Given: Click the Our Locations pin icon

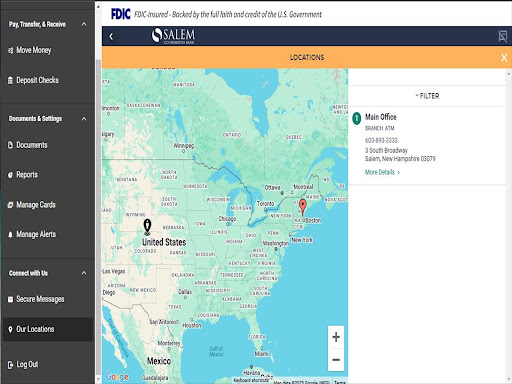Looking at the screenshot, I should pyautogui.click(x=10, y=329).
